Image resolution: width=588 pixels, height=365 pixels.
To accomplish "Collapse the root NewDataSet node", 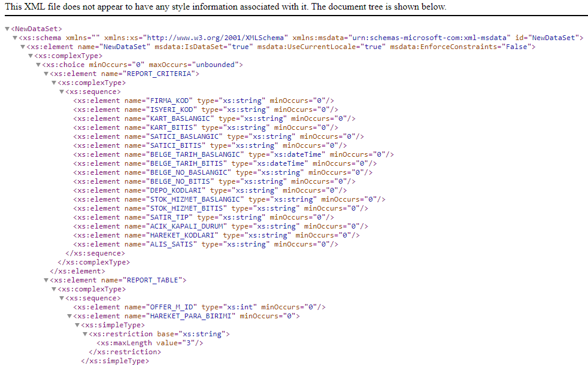I will (x=7, y=29).
